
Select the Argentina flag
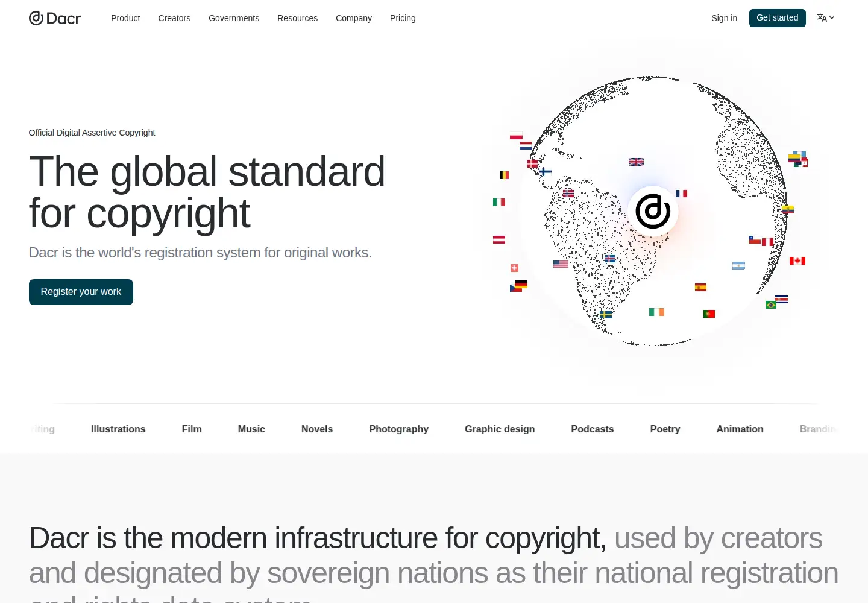click(x=738, y=266)
